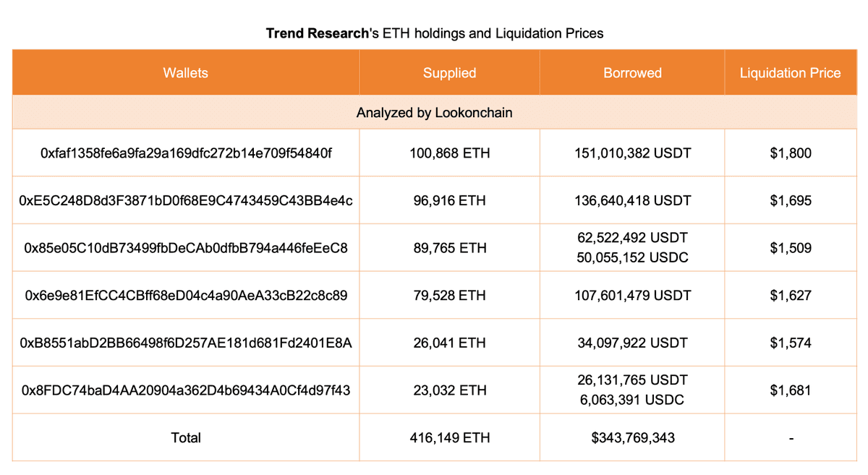Open wallet address starting with 0x85e05C10
This screenshot has width=868, height=475.
[x=186, y=248]
